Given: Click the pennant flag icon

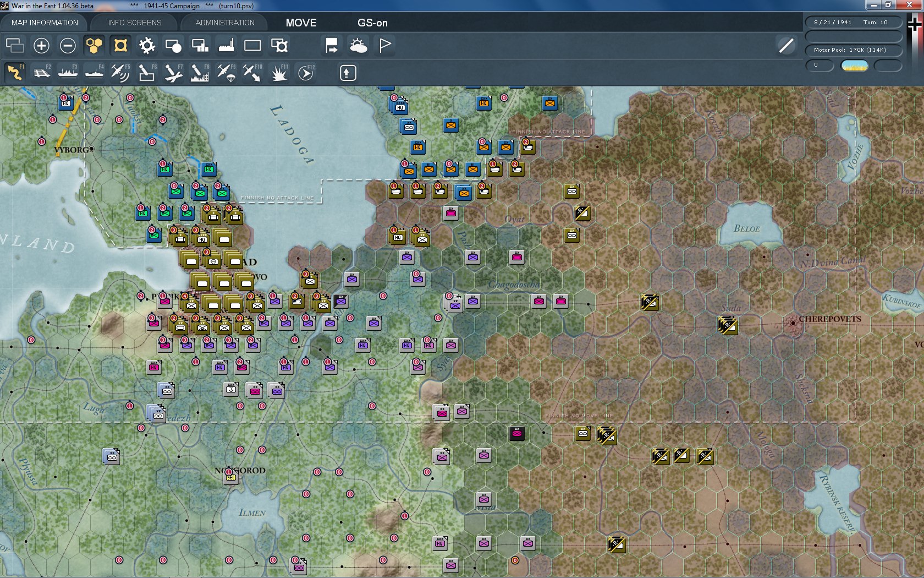Looking at the screenshot, I should (385, 45).
